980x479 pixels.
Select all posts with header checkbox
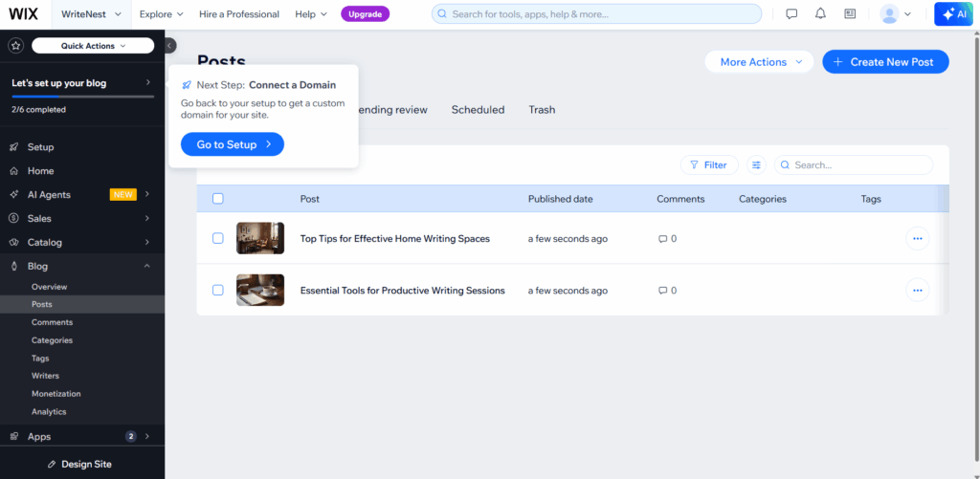[217, 199]
